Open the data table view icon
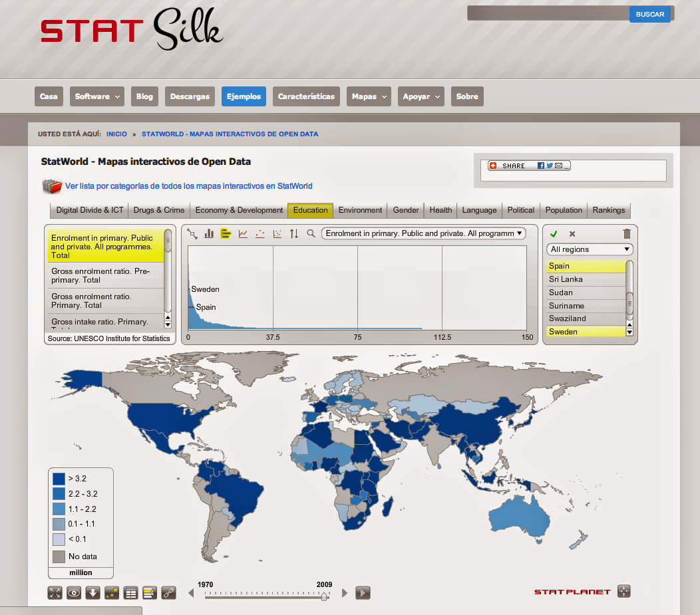Image resolution: width=700 pixels, height=615 pixels. 130,592
